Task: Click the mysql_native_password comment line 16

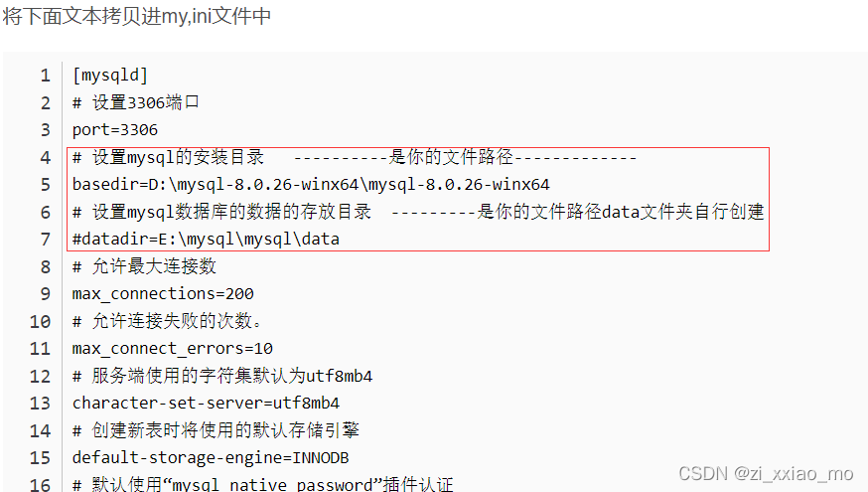Action: point(262,484)
